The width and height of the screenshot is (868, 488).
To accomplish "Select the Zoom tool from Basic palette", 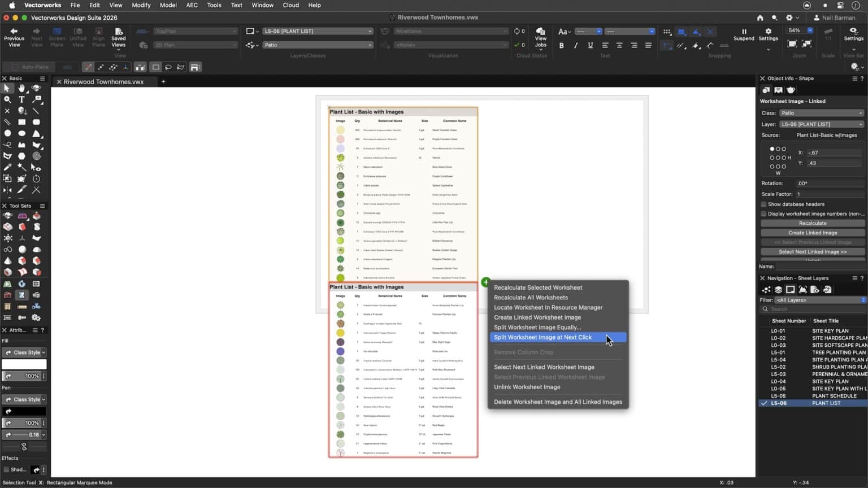I will [7, 99].
